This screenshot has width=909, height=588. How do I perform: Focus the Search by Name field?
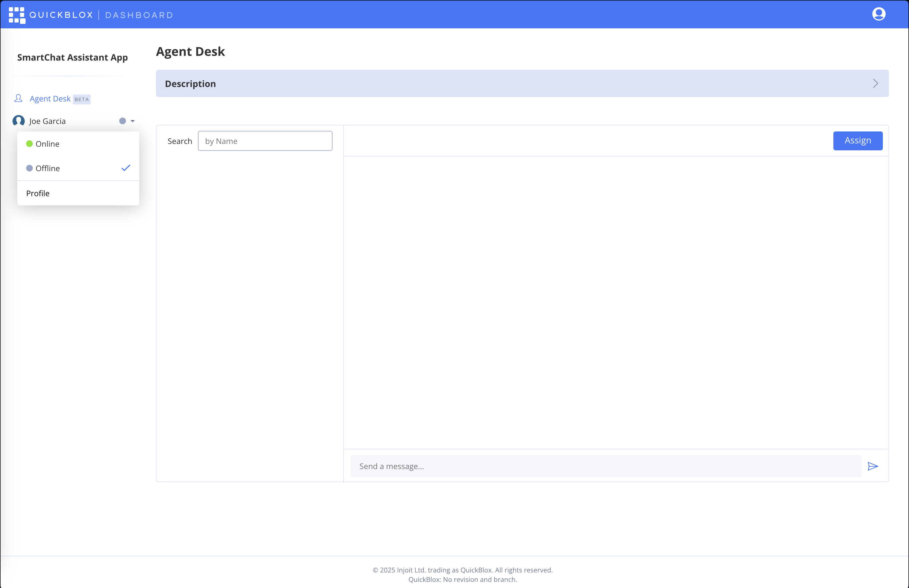pos(265,141)
